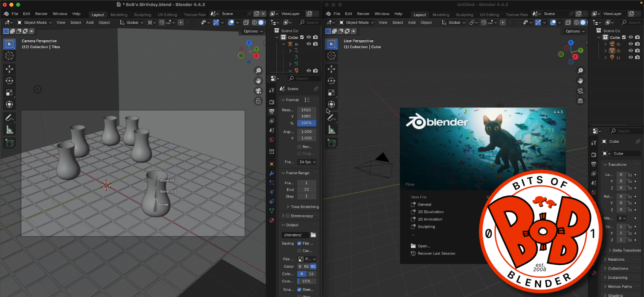Open Options dropdown in BoB's Birthday viewport
Image resolution: width=644 pixels, height=297 pixels.
(x=253, y=31)
